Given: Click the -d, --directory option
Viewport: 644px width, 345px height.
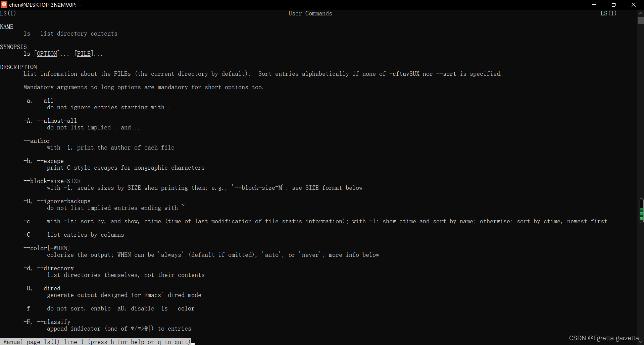Looking at the screenshot, I should pos(48,268).
